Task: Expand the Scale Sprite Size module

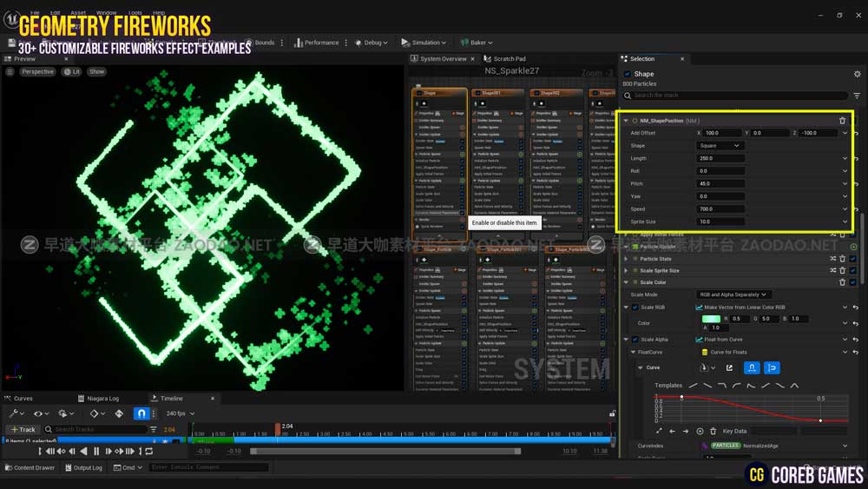Action: pyautogui.click(x=626, y=270)
